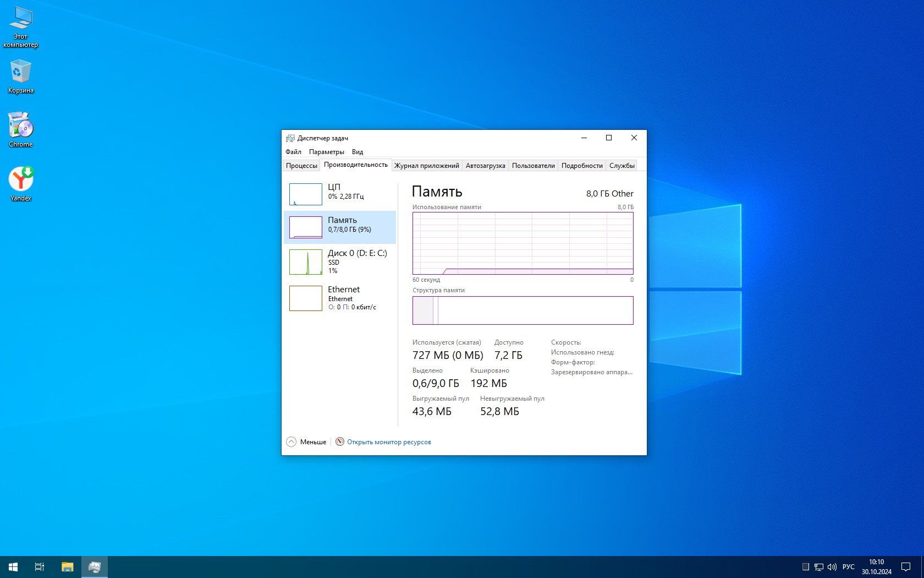Open the resource monitor link
924x578 pixels.
click(388, 441)
